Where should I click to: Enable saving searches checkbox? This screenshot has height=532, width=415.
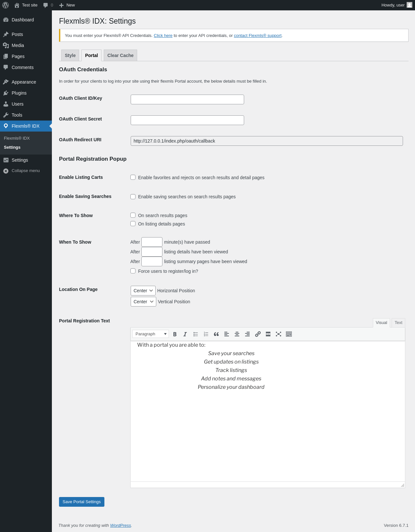coord(133,197)
